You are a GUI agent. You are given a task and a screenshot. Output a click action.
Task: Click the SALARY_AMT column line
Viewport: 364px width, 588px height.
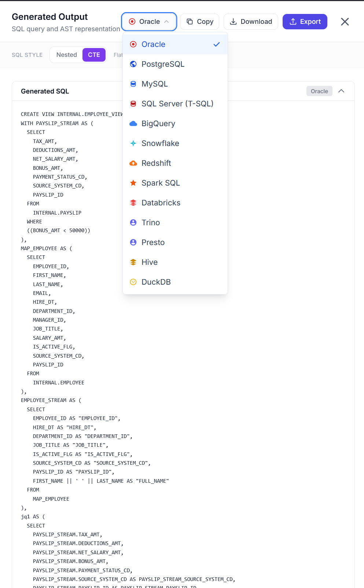tap(49, 338)
